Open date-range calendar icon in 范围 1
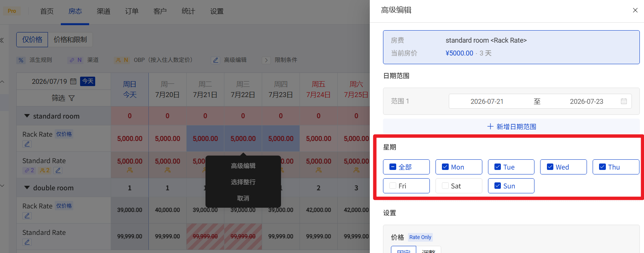 click(x=624, y=101)
